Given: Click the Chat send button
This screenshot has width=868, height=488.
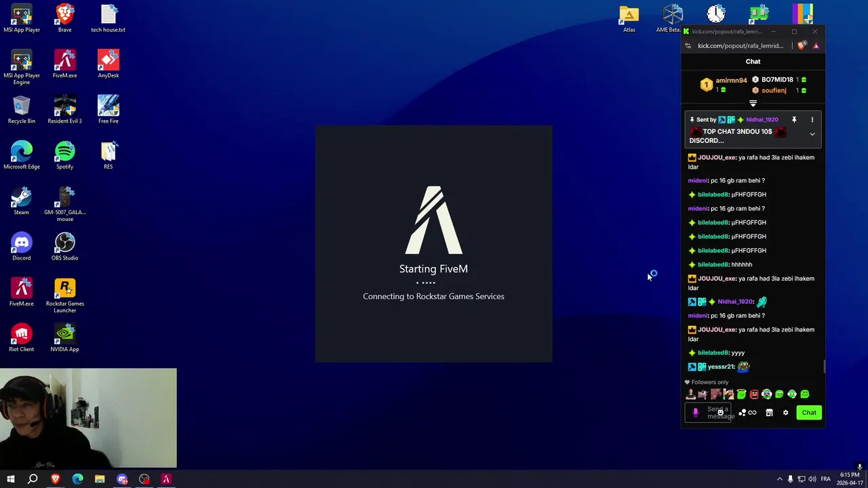Looking at the screenshot, I should pyautogui.click(x=809, y=413).
